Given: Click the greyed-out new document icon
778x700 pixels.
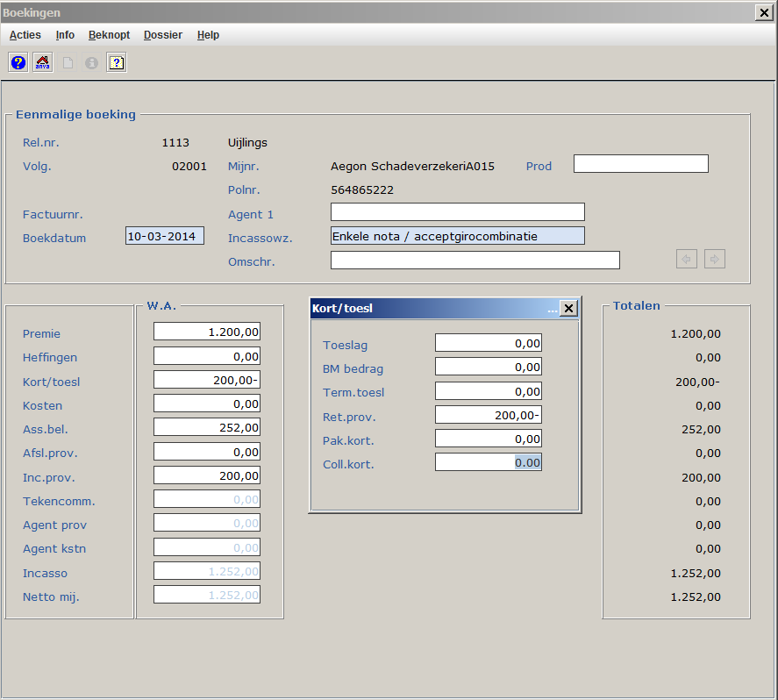Looking at the screenshot, I should pyautogui.click(x=68, y=62).
